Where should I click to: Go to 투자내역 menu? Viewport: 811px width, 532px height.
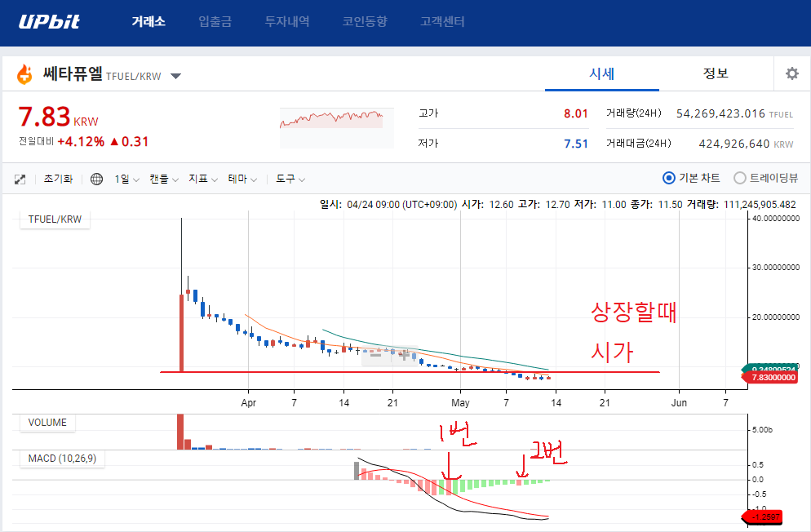coord(287,21)
